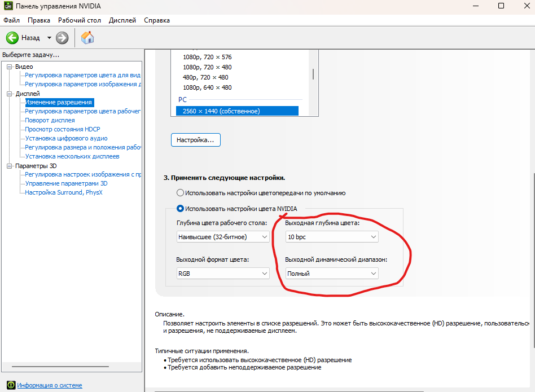Open 'Регулировка настроек изображения с пр' item
The width and height of the screenshot is (535, 392).
click(x=82, y=174)
